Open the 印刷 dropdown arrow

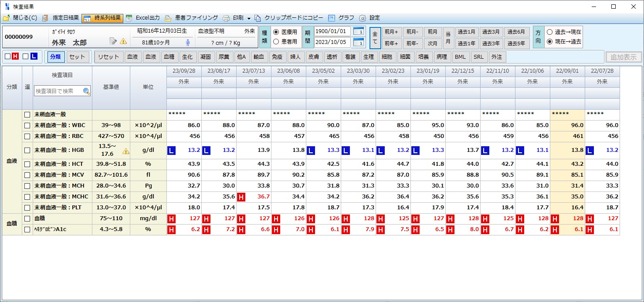pos(249,18)
